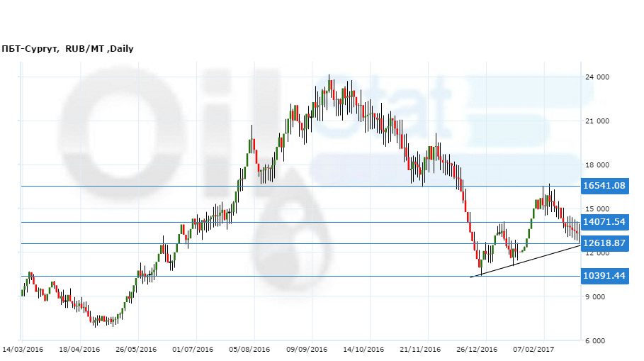The image size is (644, 361).
Task: Click the 9 000 price axis label
Action: coord(599,297)
